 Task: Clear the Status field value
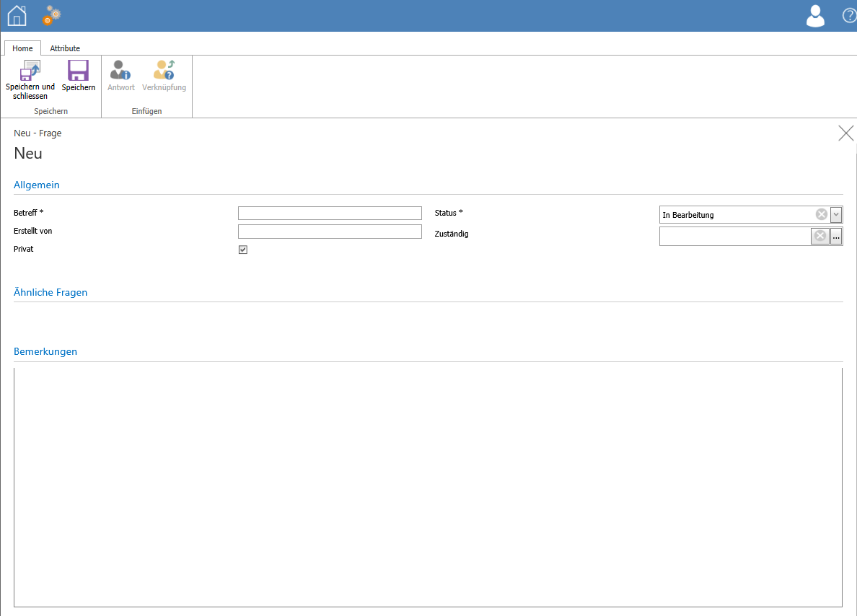click(x=821, y=214)
